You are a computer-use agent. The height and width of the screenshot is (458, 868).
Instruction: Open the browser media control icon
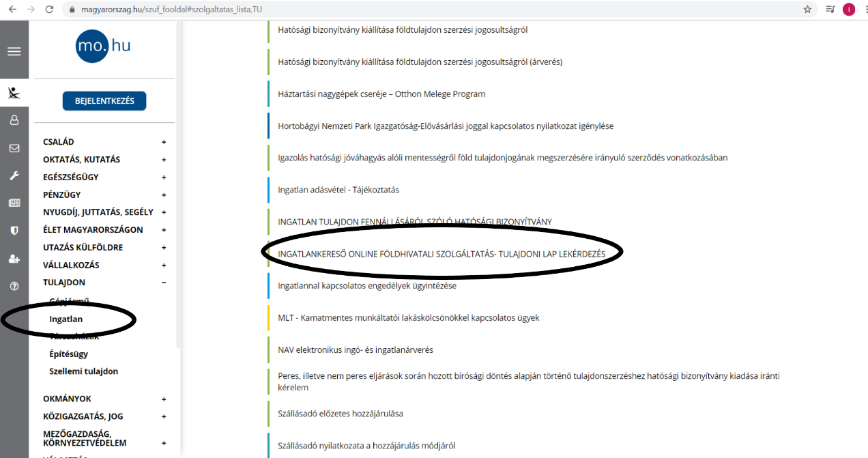pyautogui.click(x=830, y=10)
